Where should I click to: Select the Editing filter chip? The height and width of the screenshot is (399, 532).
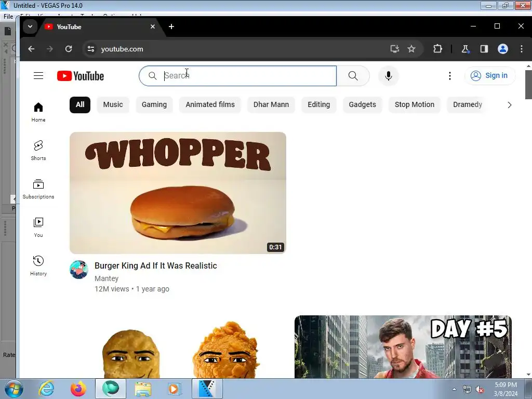(x=318, y=104)
